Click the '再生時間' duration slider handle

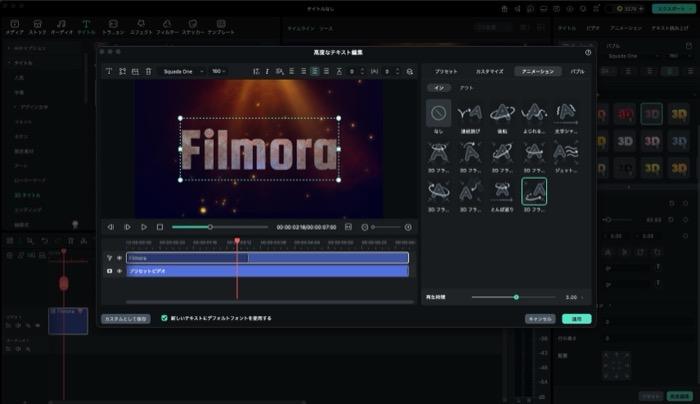pyautogui.click(x=516, y=297)
